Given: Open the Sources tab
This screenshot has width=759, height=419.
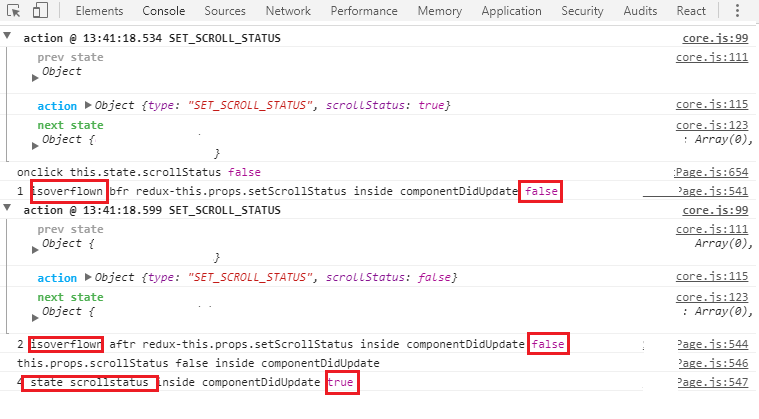Looking at the screenshot, I should 225,11.
